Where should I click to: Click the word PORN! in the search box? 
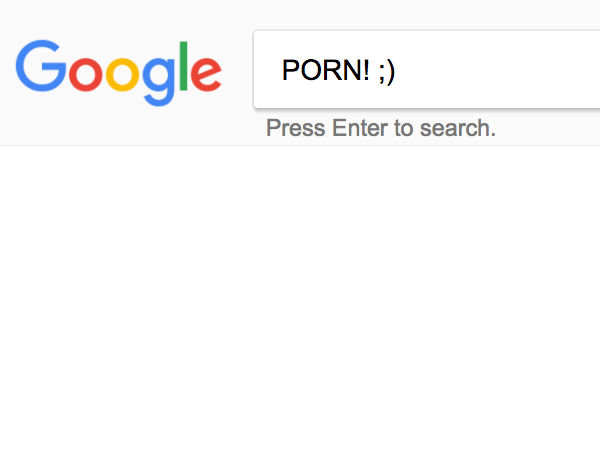click(326, 70)
